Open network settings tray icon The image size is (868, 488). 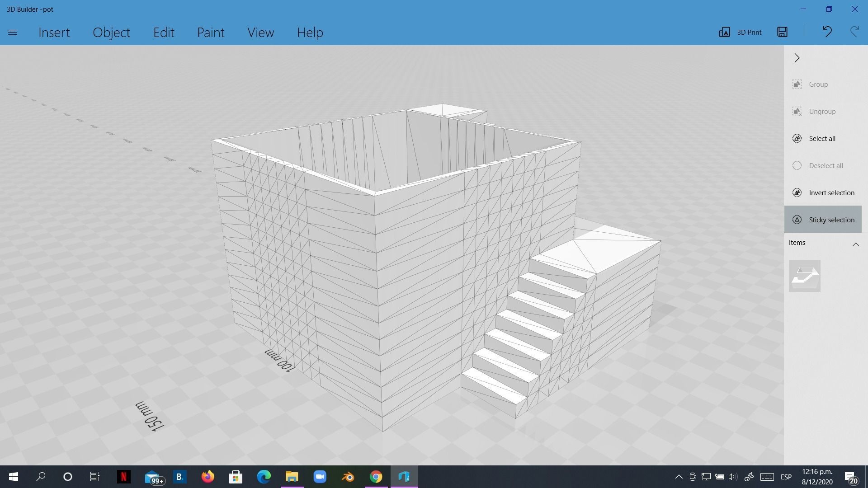706,477
